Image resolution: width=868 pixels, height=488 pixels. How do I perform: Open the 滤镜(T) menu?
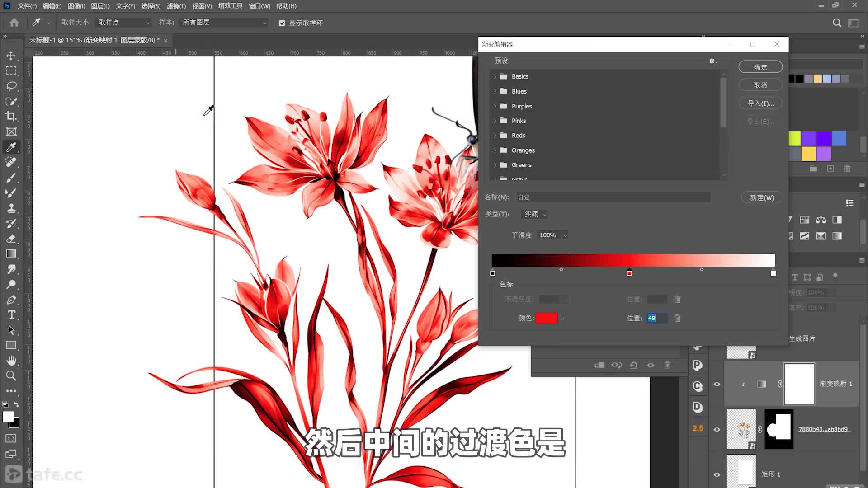point(176,6)
